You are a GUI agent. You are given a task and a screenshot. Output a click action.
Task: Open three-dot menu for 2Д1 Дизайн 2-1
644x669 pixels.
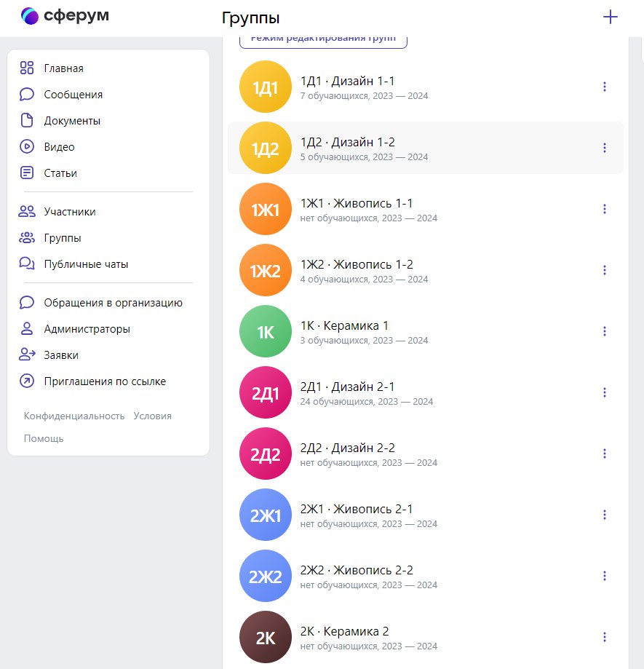click(x=604, y=392)
